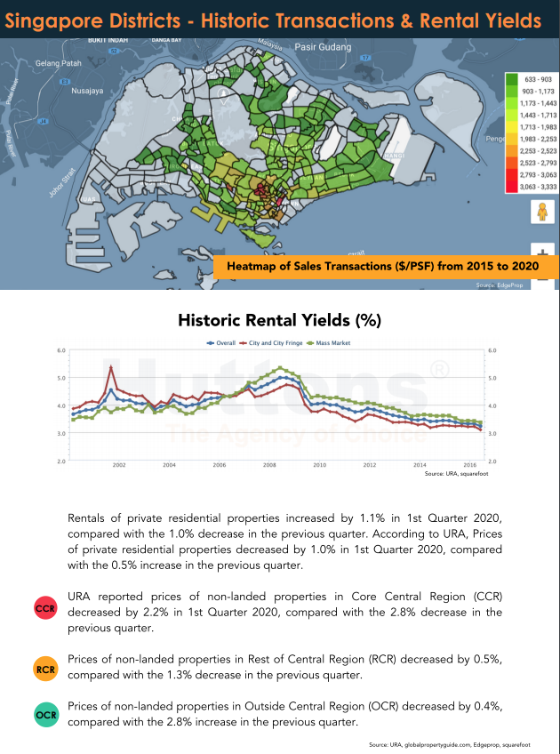Click the 2014 label on the chart axis
The image size is (560, 754).
420,465
